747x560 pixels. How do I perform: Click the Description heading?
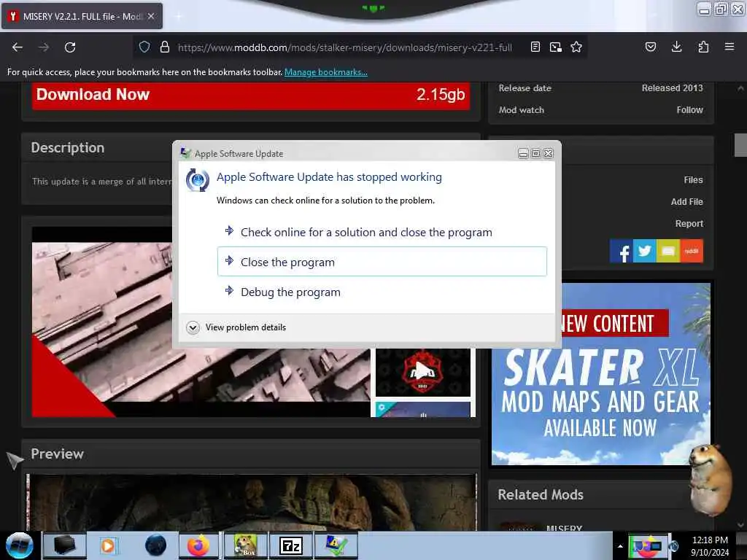68,147
